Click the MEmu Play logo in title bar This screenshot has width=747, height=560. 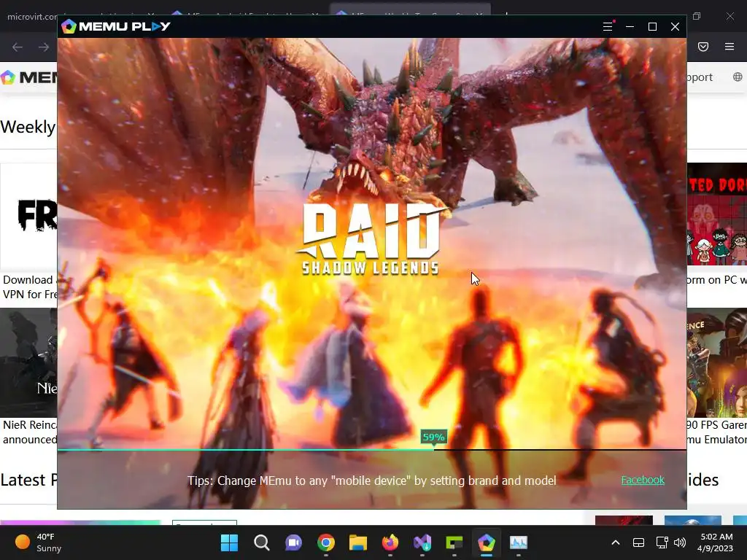(x=116, y=26)
